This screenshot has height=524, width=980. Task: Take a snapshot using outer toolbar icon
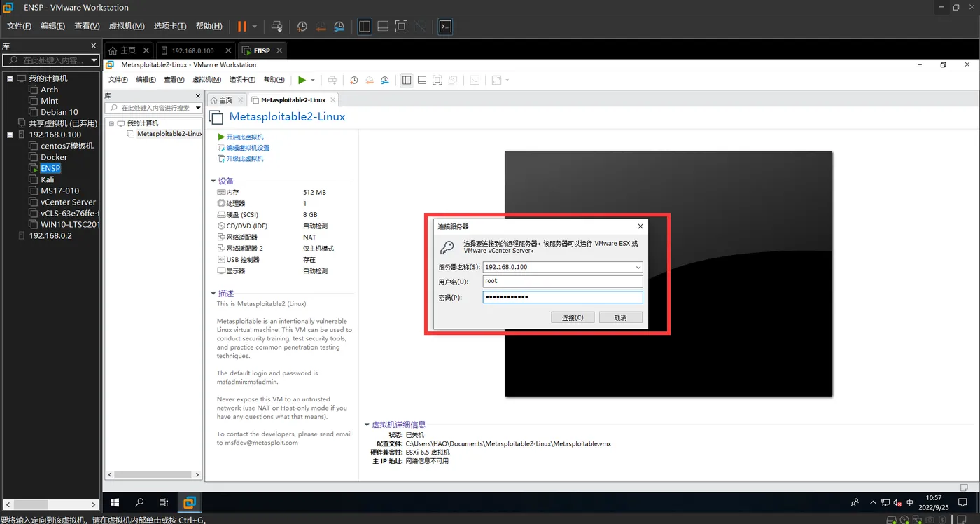pyautogui.click(x=302, y=26)
